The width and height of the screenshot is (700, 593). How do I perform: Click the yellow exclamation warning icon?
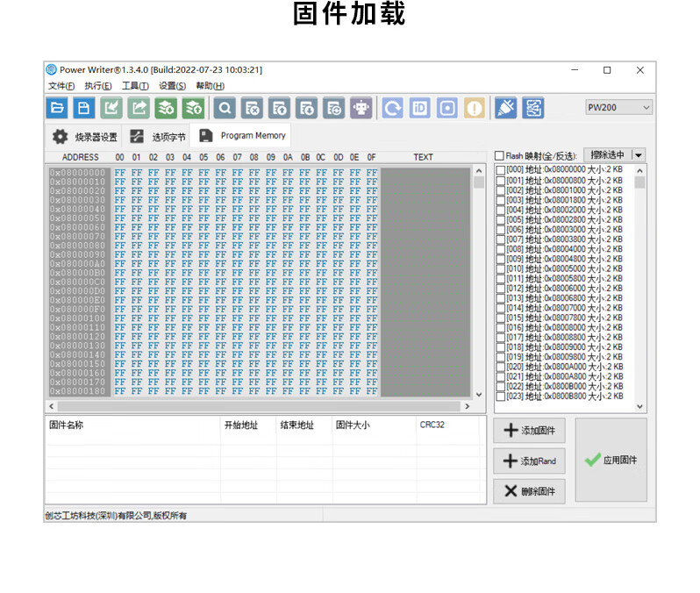(475, 108)
